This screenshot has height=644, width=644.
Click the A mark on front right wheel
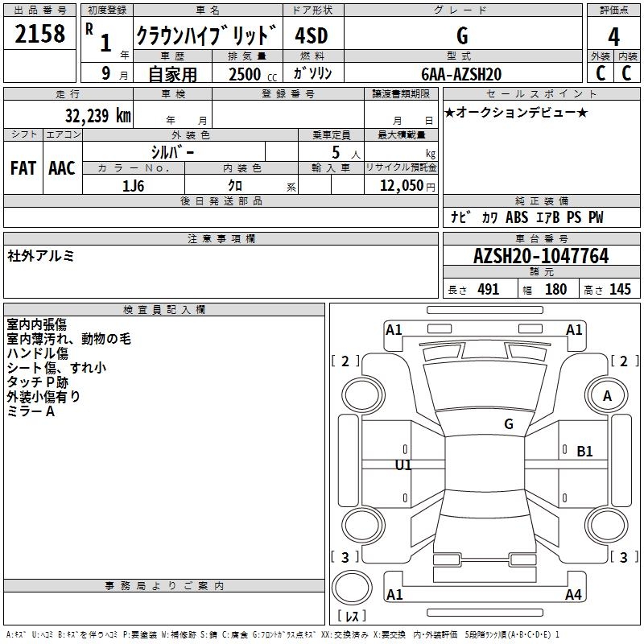607,396
